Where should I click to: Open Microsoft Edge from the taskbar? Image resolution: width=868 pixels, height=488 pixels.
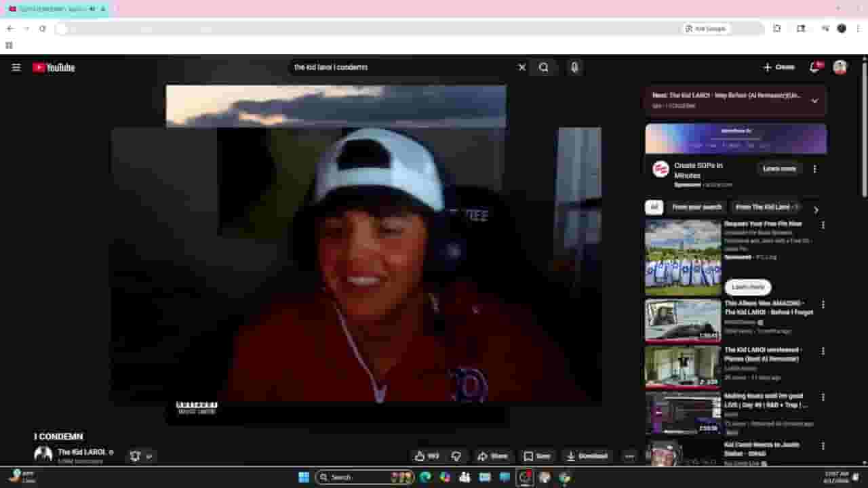[425, 477]
